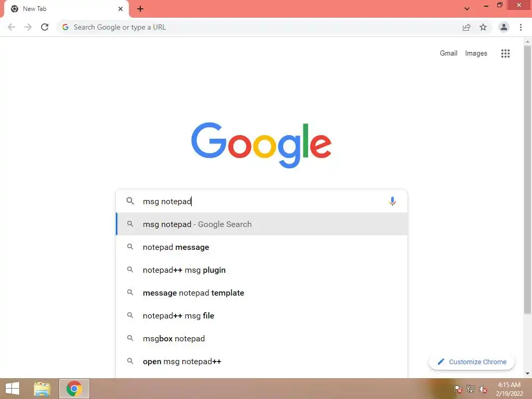
Task: Choose 'notepad message' suggestion
Action: (x=261, y=247)
